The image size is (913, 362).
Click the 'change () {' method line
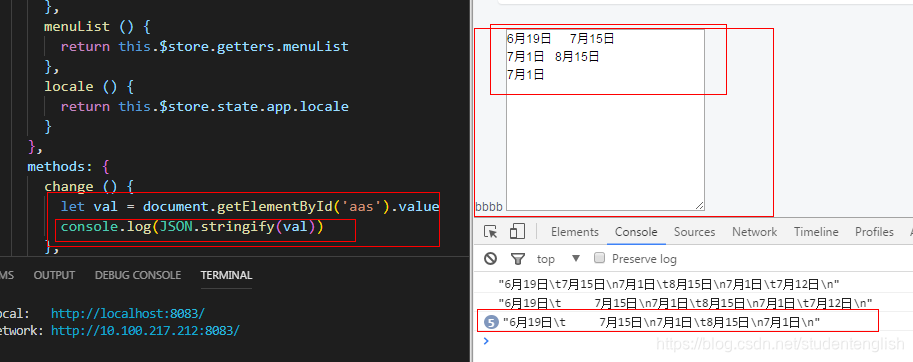(x=89, y=187)
